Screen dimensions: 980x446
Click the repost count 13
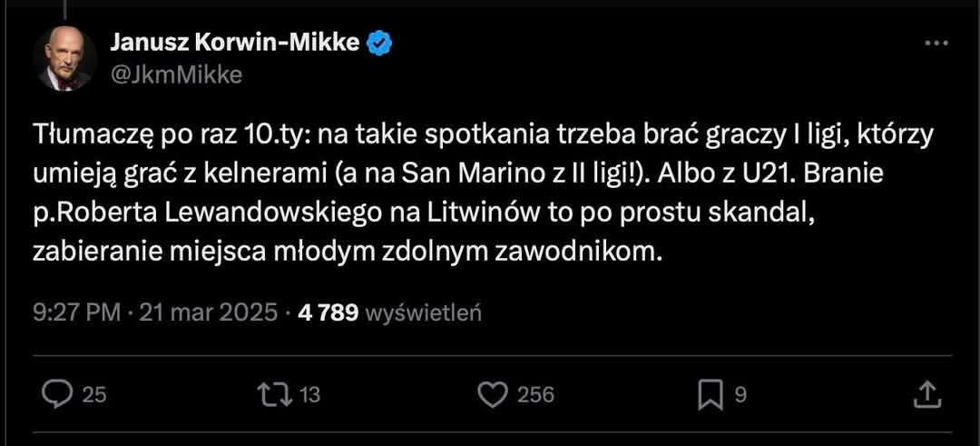click(309, 395)
